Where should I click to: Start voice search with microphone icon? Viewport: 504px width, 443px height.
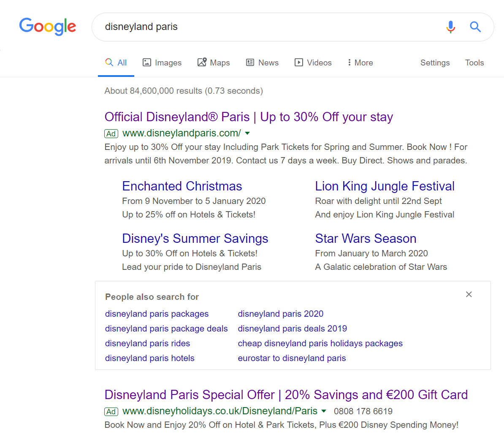coord(451,27)
